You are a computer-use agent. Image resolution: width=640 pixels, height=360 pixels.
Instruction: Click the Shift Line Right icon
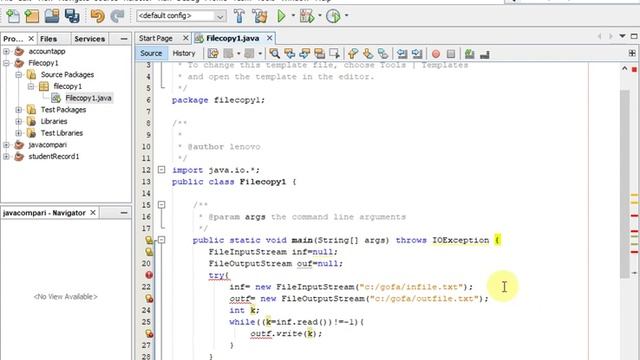(417, 53)
